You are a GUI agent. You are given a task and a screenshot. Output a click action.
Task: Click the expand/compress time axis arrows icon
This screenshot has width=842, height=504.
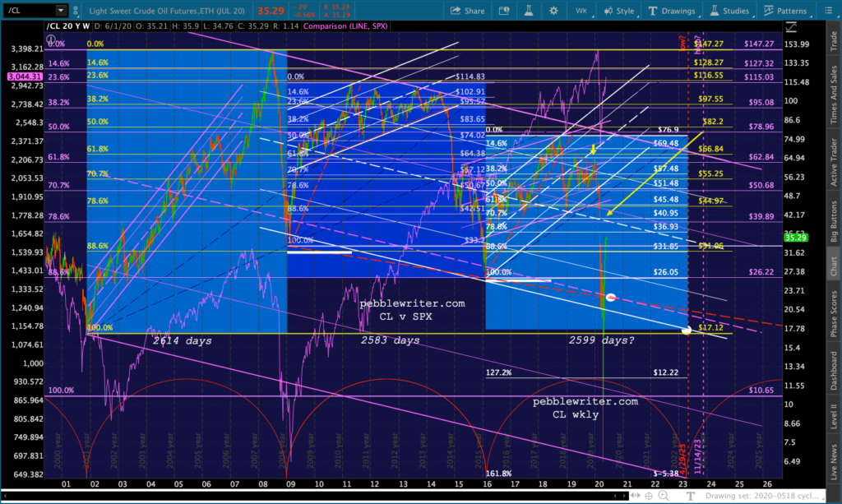(636, 496)
